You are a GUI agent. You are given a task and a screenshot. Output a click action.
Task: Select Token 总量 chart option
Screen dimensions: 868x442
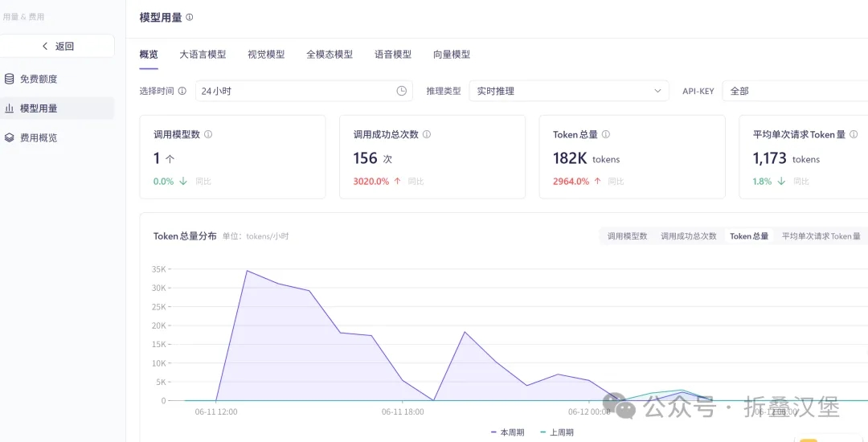(749, 235)
